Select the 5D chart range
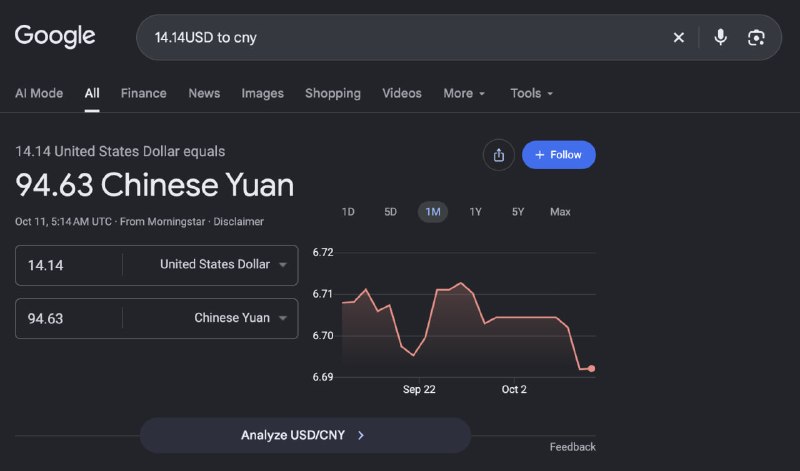The image size is (800, 471). point(390,212)
